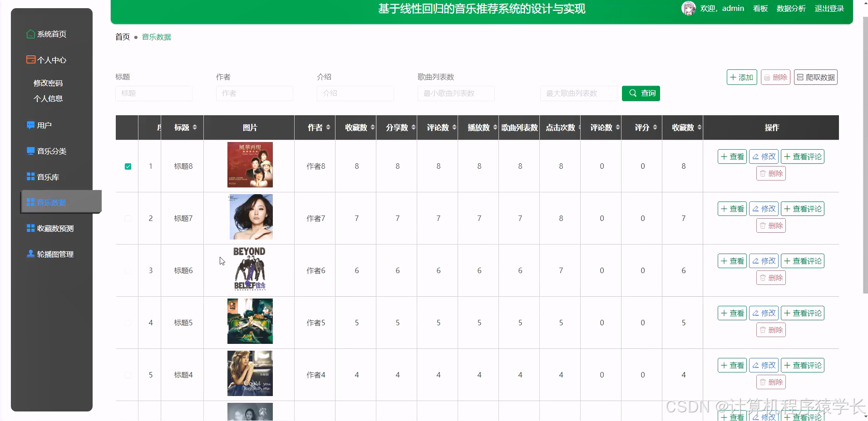The width and height of the screenshot is (868, 421).
Task: Uncheck the checkbox on the 标题8 row
Action: pyautogui.click(x=128, y=166)
